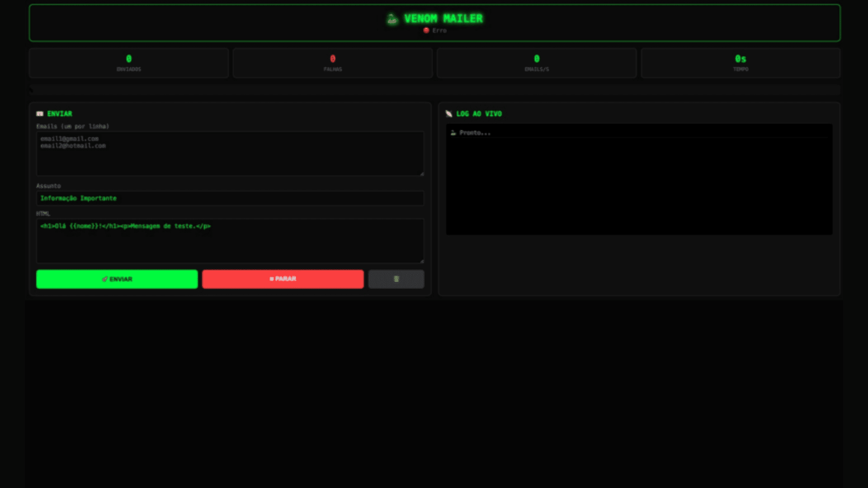
Task: Click the red Erro status dot
Action: pos(426,30)
